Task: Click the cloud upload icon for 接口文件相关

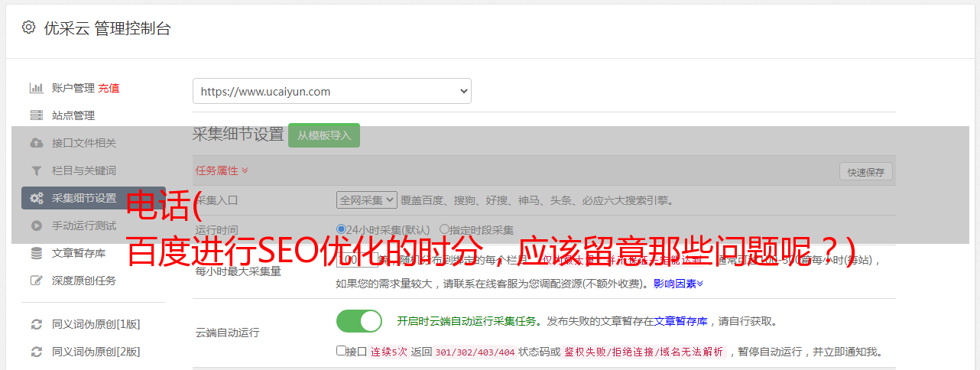Action: coord(36,143)
